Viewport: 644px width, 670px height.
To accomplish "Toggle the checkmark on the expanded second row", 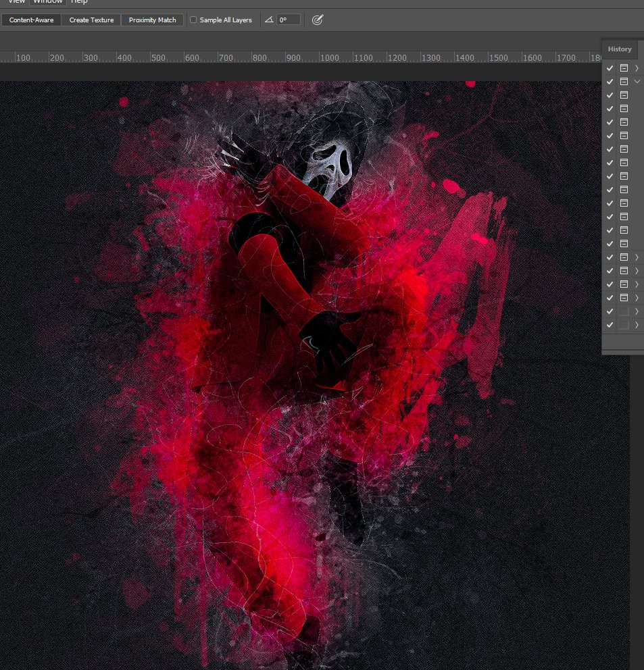I will click(x=610, y=81).
